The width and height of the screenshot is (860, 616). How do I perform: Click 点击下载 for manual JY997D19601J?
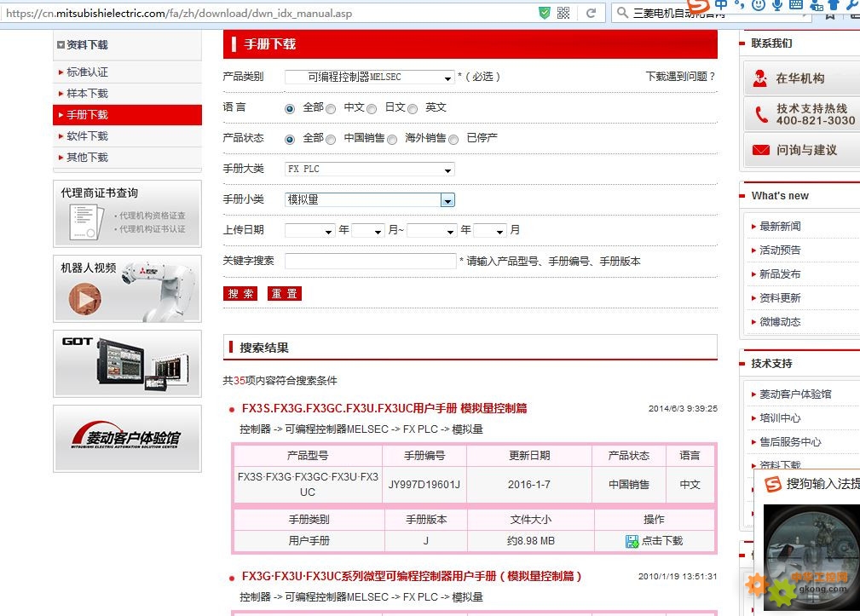(x=662, y=541)
